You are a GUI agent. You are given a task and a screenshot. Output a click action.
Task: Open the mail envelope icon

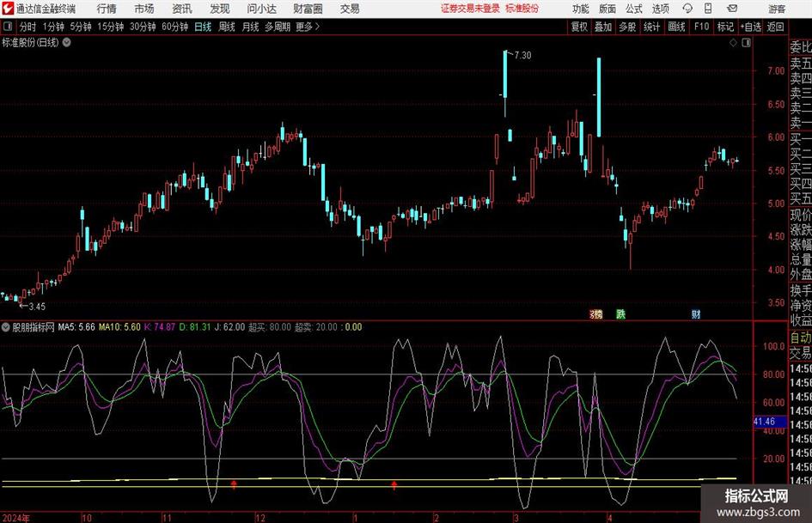tap(732, 9)
